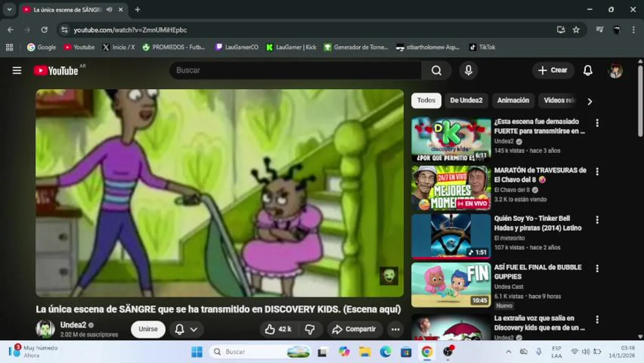Open Microsoft Edge from the taskbar
644x363 pixels.
[385, 352]
